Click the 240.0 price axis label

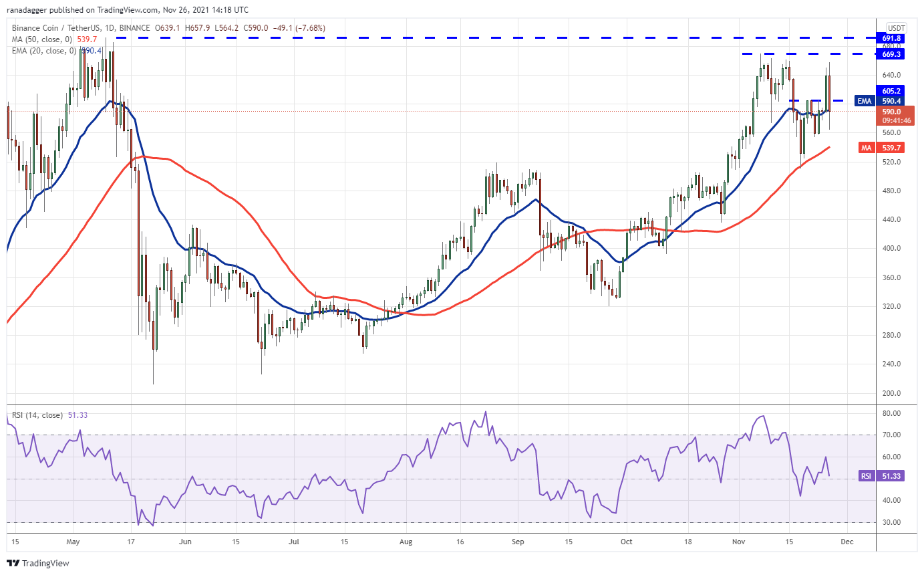point(891,364)
